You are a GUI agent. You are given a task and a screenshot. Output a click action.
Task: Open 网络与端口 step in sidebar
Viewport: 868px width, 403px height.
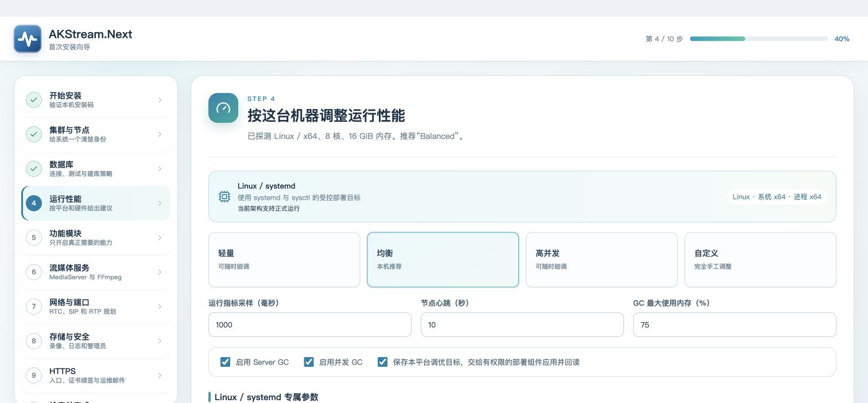click(x=96, y=307)
